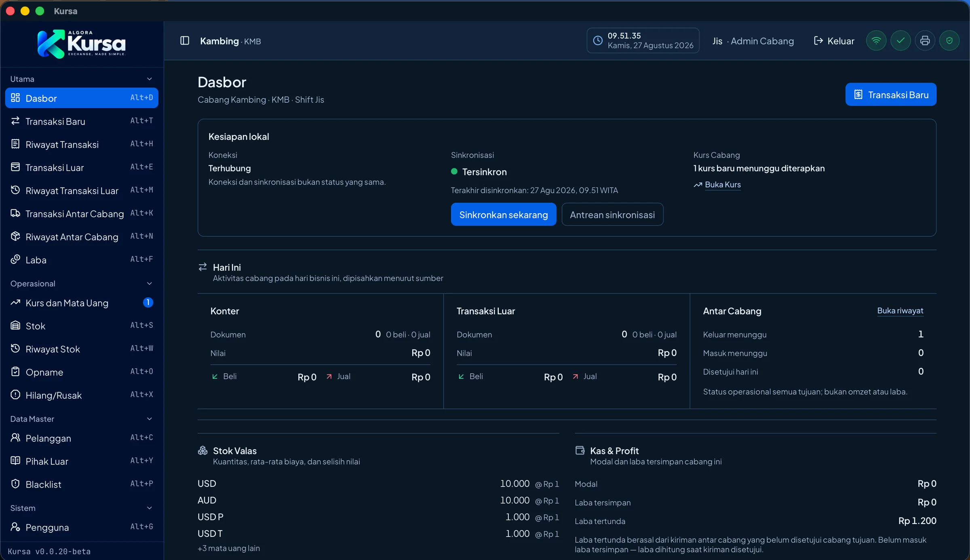Click Sinkronkan sekarang button
This screenshot has width=970, height=560.
pyautogui.click(x=503, y=215)
